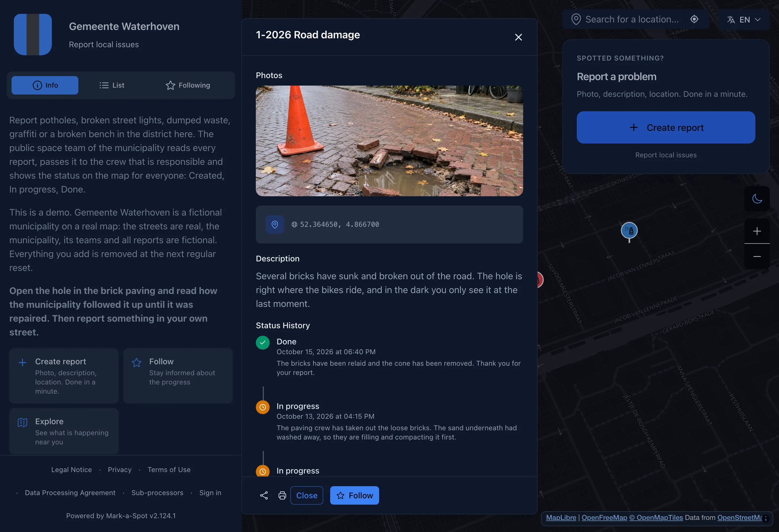Click the locate-me crosshair icon in search
The height and width of the screenshot is (532, 779).
[x=694, y=19]
